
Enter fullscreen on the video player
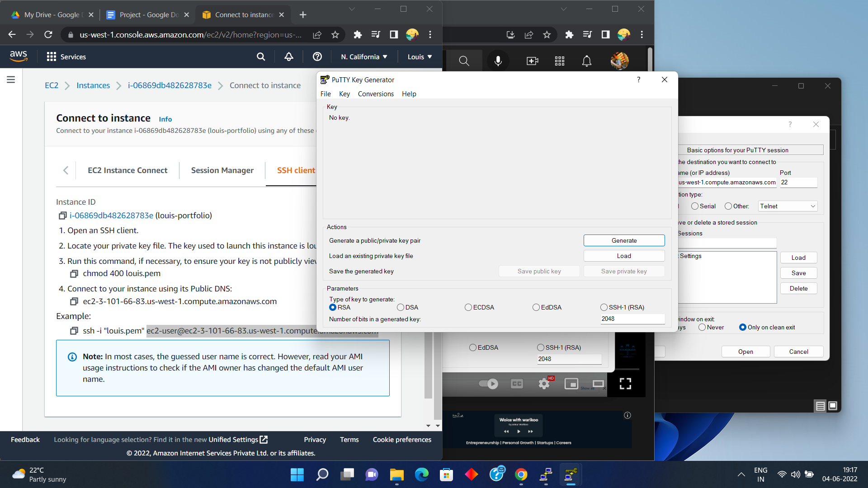coord(625,384)
